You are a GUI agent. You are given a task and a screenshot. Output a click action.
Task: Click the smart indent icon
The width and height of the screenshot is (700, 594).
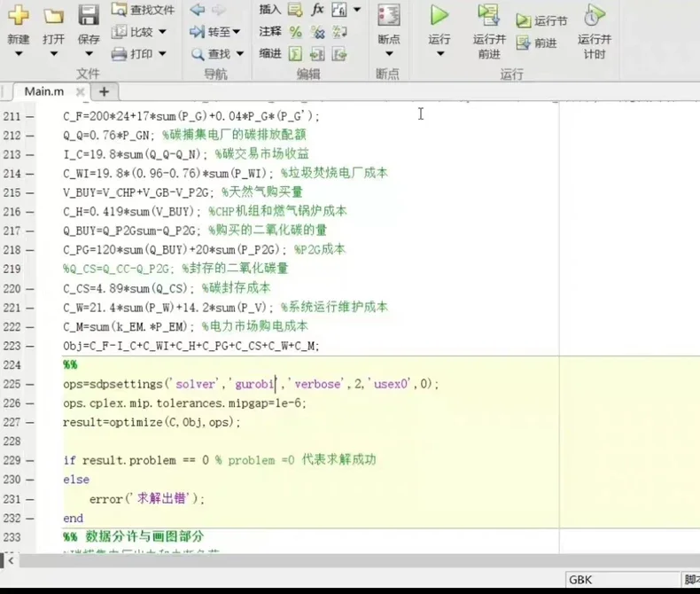point(295,54)
